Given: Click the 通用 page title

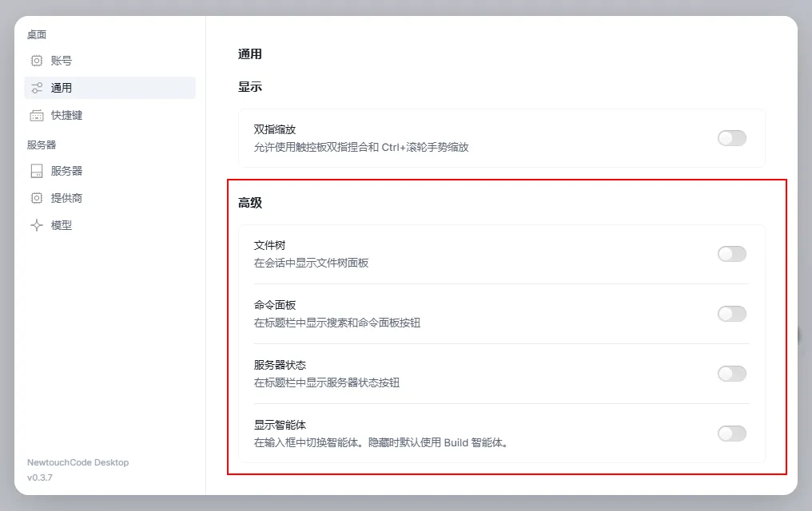Looking at the screenshot, I should click(x=250, y=53).
